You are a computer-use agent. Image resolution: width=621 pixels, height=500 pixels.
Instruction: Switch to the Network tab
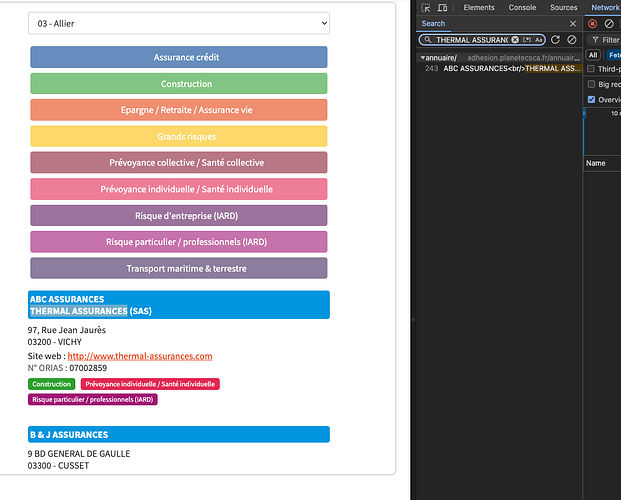point(605,8)
